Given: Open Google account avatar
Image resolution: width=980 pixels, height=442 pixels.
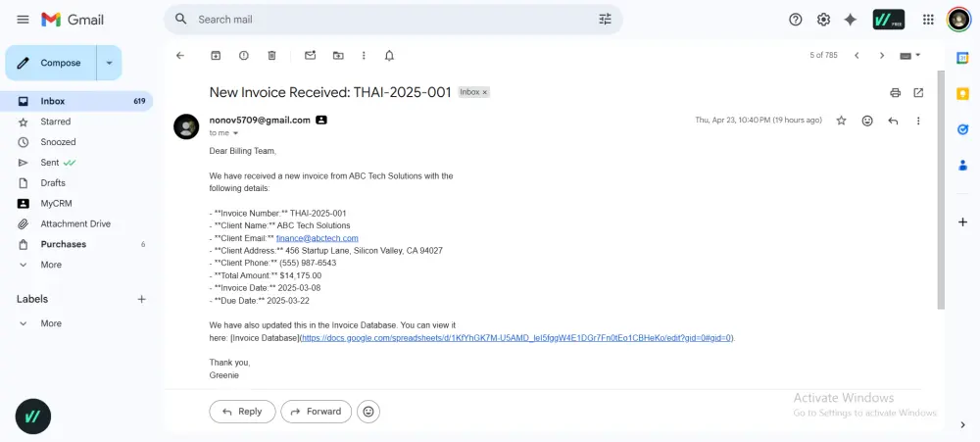Looking at the screenshot, I should pyautogui.click(x=958, y=20).
